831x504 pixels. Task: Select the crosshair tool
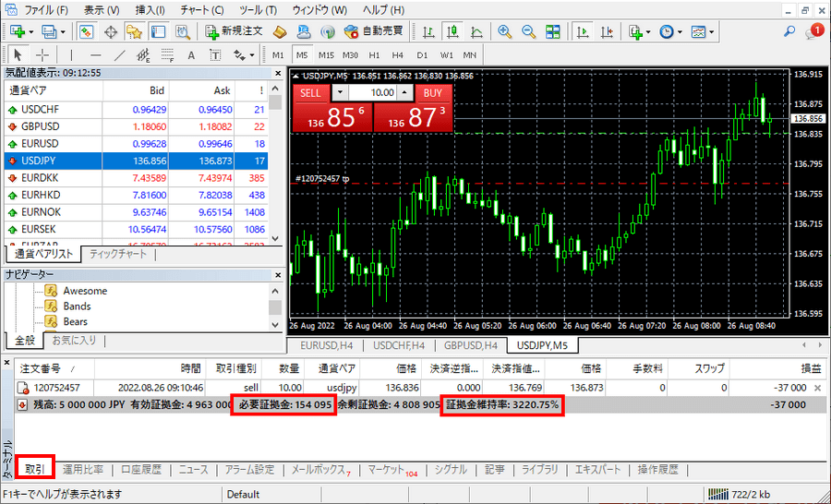(42, 55)
